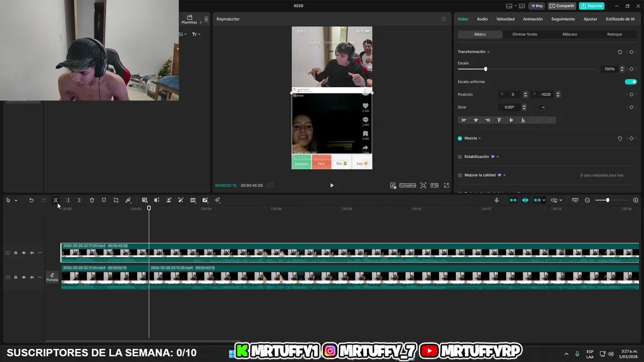This screenshot has height=362, width=644.
Task: Click the delete-left trim tool
Action: click(x=68, y=200)
